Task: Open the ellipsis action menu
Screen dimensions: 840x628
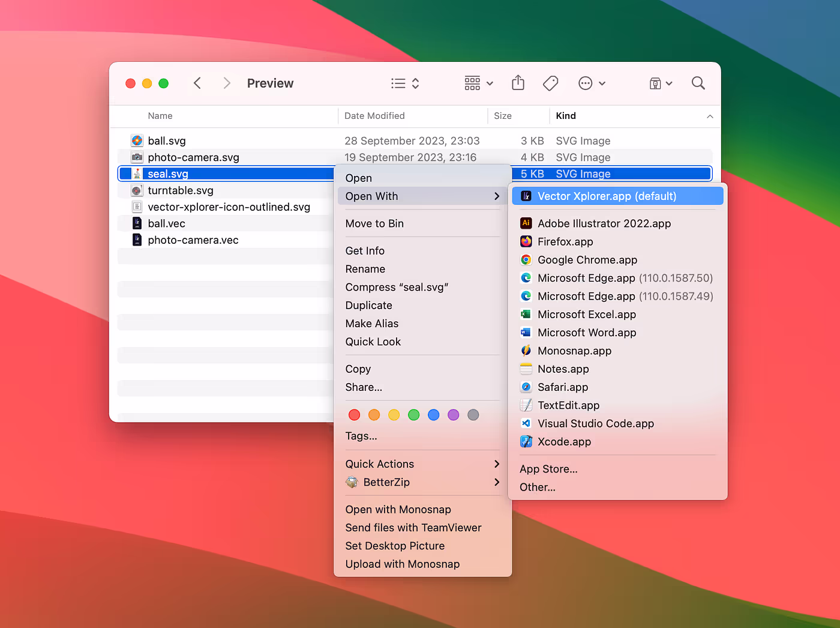Action: (x=592, y=83)
